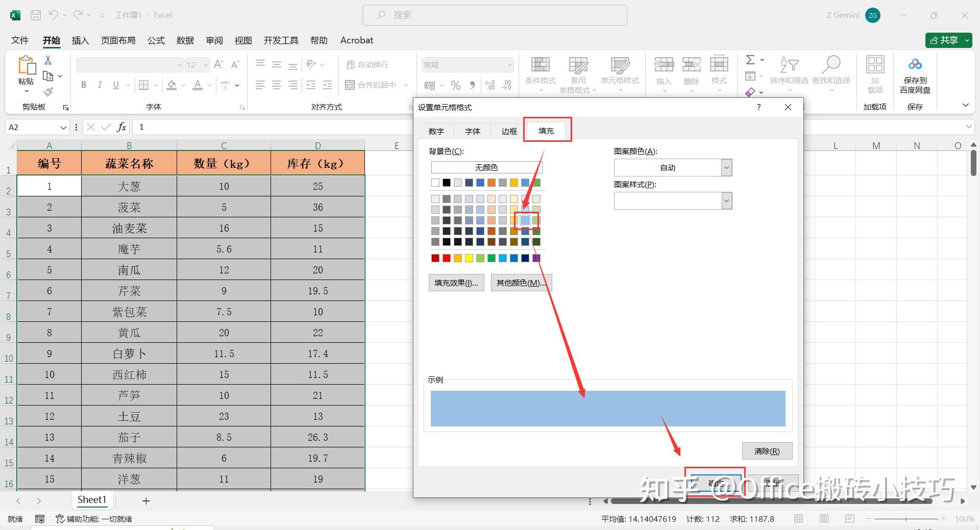Open the Name Box dropdown arrow
The height and width of the screenshot is (530, 980).
[63, 127]
